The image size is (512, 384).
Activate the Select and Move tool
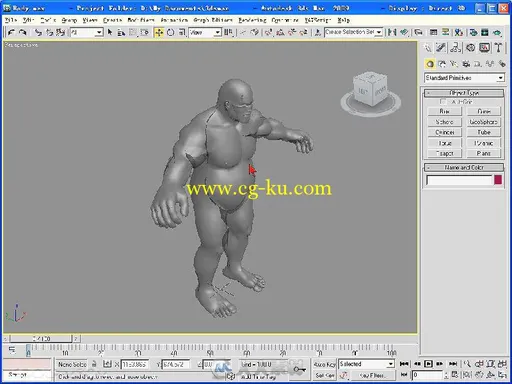159,32
